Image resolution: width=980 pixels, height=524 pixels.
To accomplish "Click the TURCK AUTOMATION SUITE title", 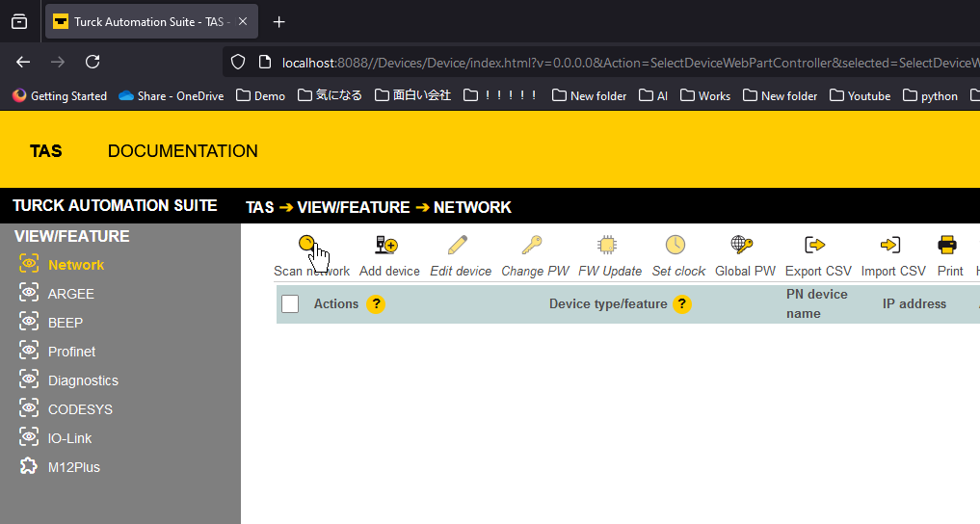I will pos(115,206).
